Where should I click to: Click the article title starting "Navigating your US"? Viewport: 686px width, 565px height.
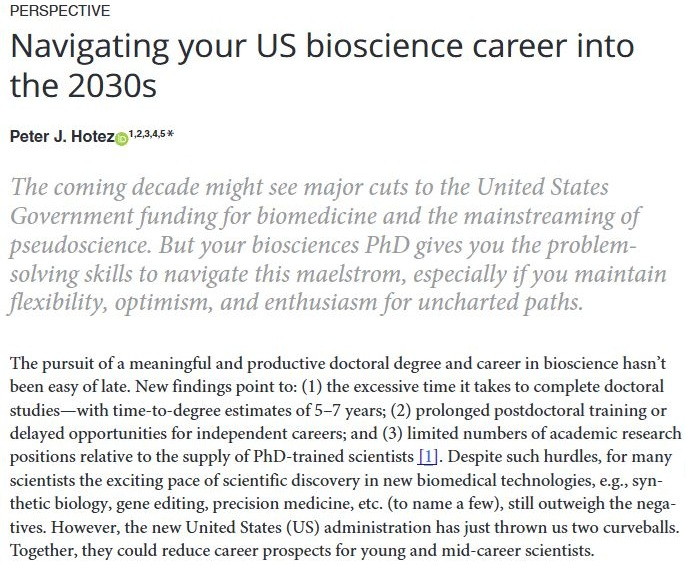[x=321, y=49]
